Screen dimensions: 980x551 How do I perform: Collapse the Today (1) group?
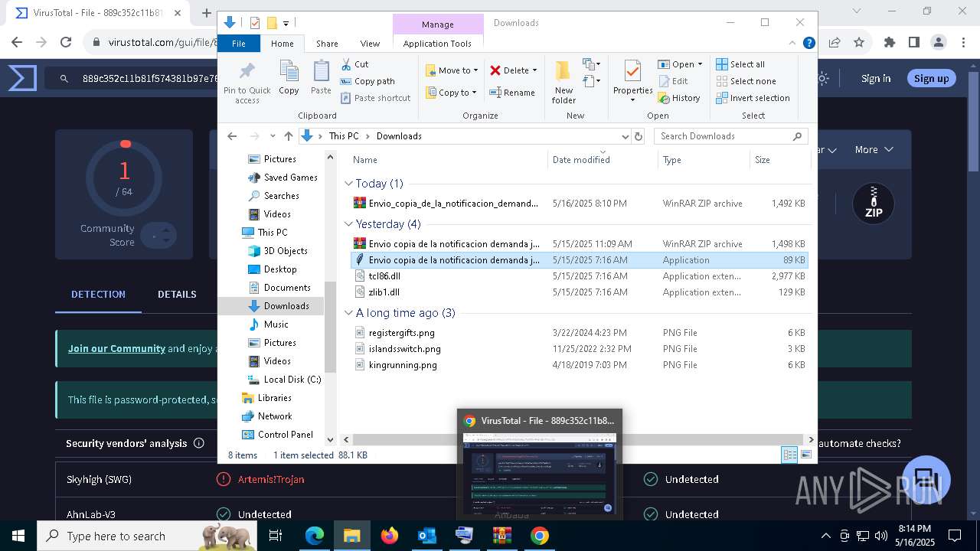click(x=349, y=184)
